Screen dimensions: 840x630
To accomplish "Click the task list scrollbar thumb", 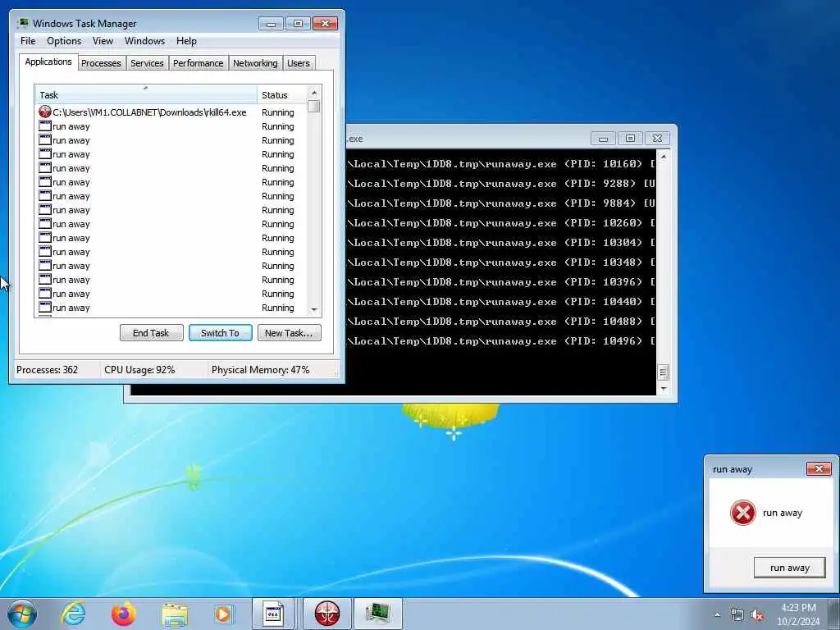I will pyautogui.click(x=314, y=106).
